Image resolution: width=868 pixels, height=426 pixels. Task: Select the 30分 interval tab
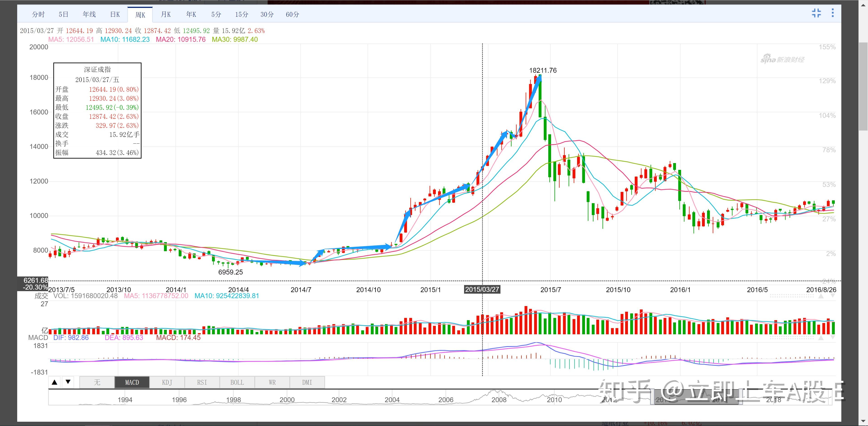(x=267, y=14)
